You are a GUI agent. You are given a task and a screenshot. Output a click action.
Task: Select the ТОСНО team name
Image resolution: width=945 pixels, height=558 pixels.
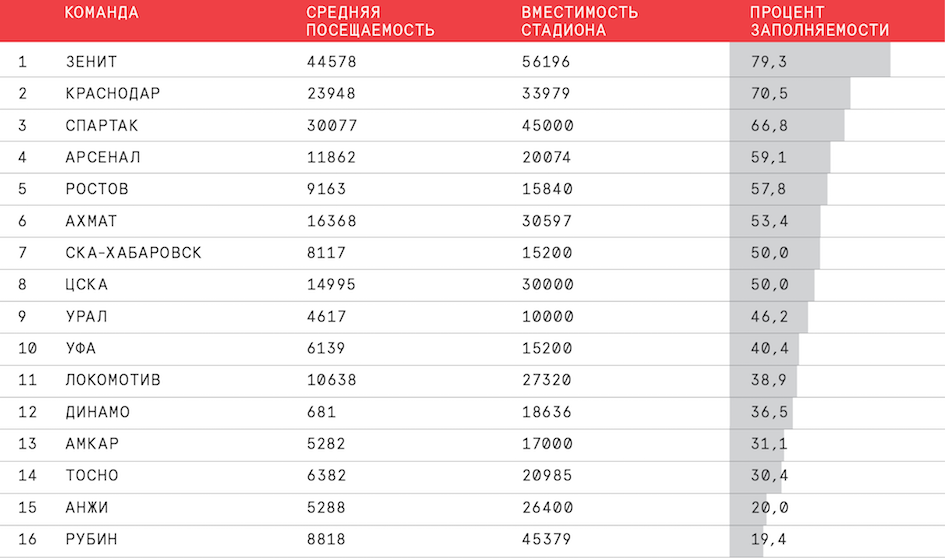click(92, 475)
